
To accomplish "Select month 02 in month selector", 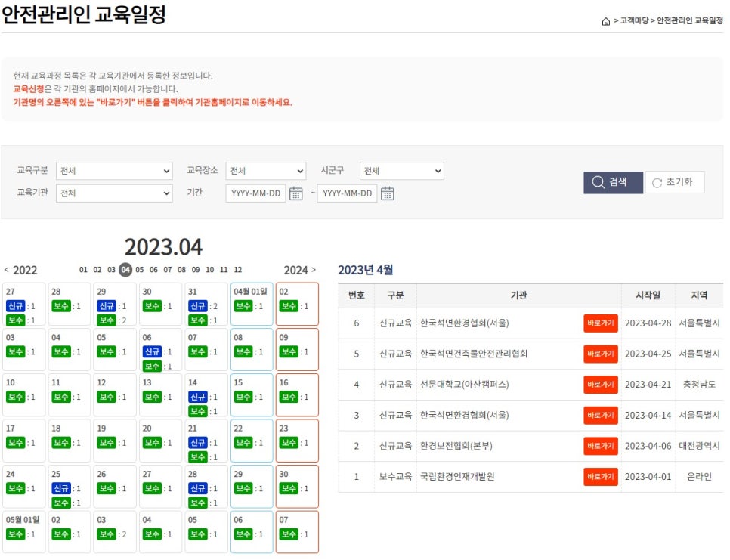I will click(97, 270).
